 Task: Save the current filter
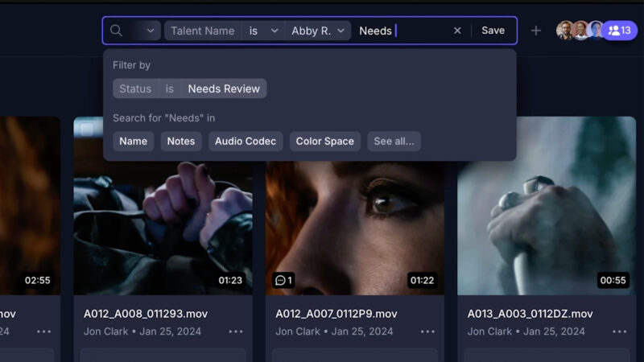coord(493,31)
